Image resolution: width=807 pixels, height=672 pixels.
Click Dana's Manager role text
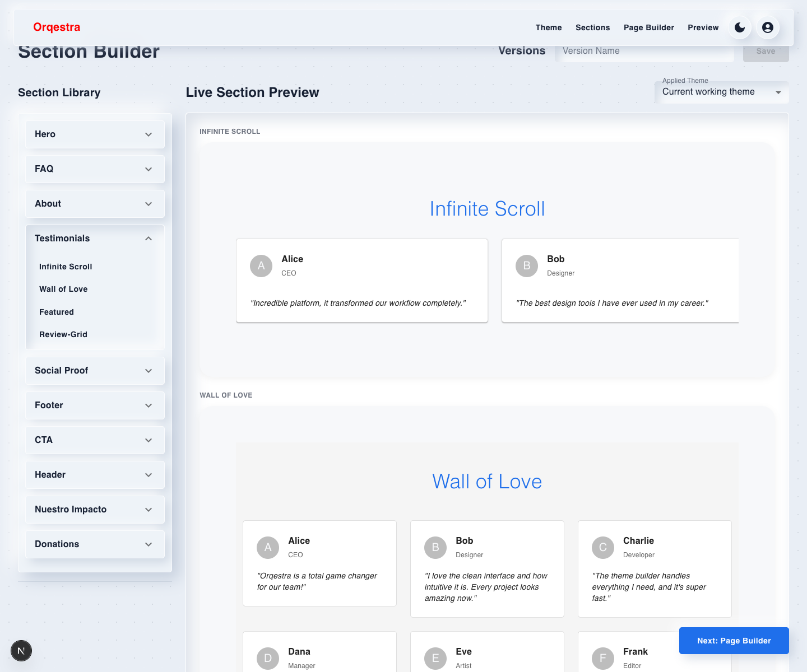302,666
